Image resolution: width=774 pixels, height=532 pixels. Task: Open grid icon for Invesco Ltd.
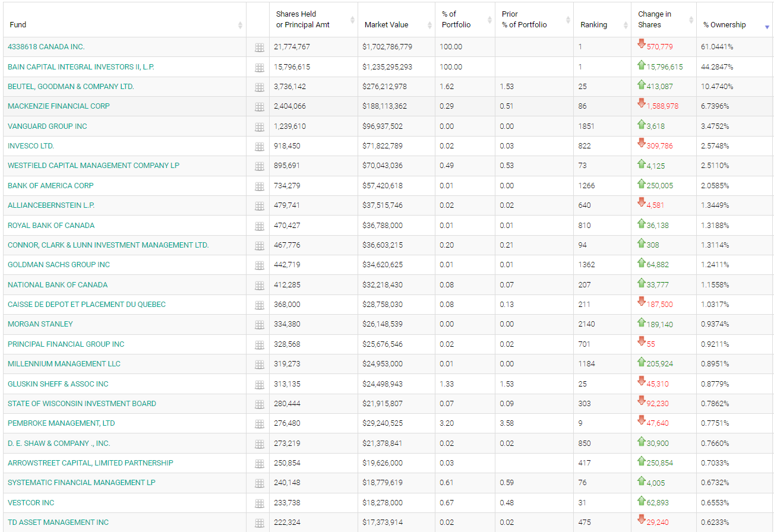tap(259, 147)
